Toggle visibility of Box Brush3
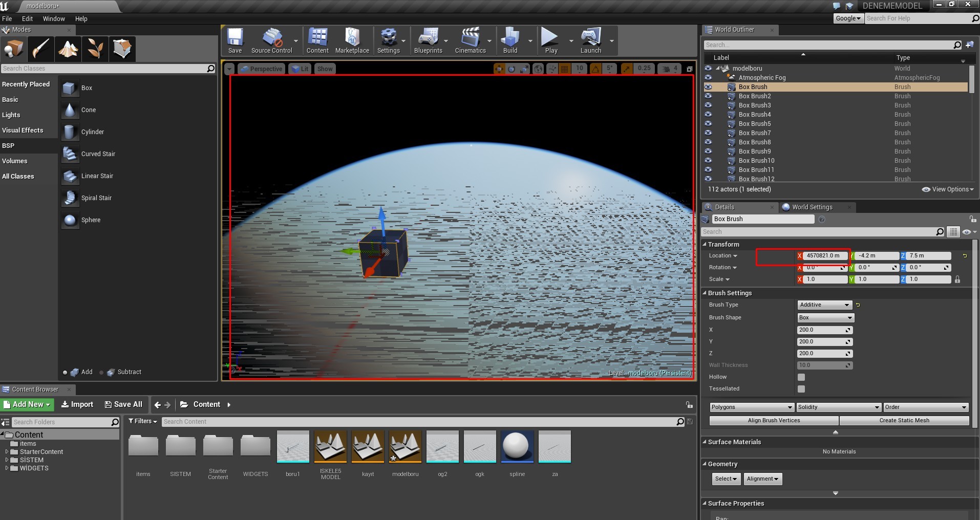980x520 pixels. coord(708,105)
